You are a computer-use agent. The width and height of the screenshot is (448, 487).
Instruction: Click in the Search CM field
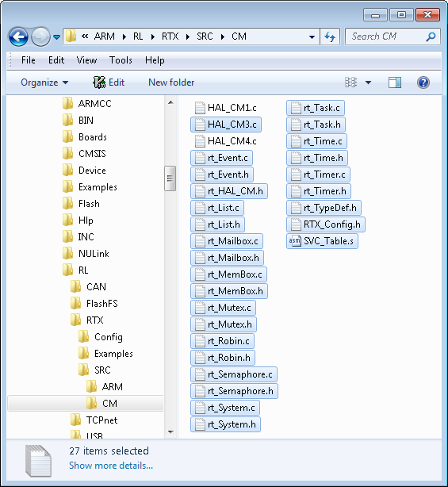point(388,36)
